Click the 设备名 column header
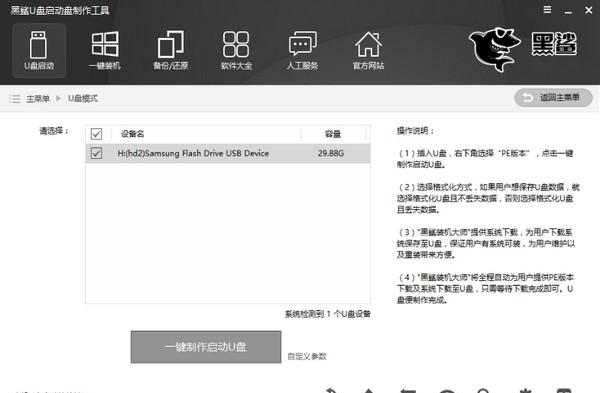Viewport: 600px width, 393px height. pos(132,134)
